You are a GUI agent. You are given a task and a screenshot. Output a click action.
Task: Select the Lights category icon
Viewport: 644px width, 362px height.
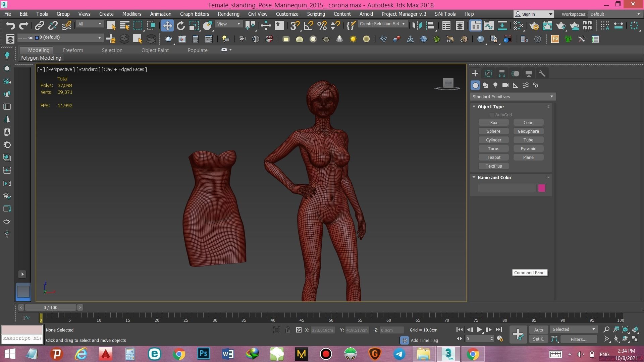495,85
